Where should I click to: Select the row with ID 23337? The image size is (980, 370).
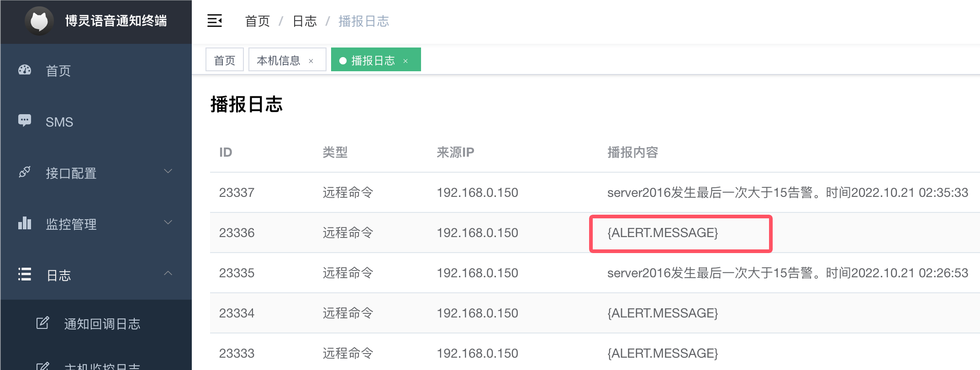[x=595, y=192]
